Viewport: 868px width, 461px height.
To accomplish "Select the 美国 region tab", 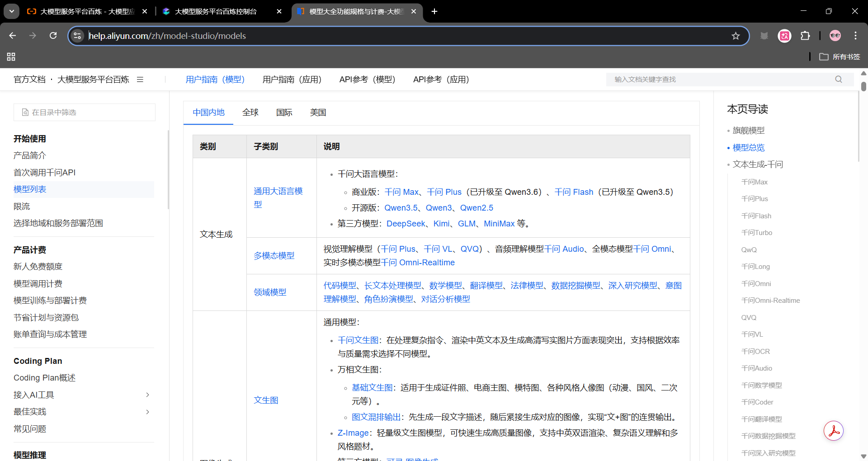I will point(318,113).
